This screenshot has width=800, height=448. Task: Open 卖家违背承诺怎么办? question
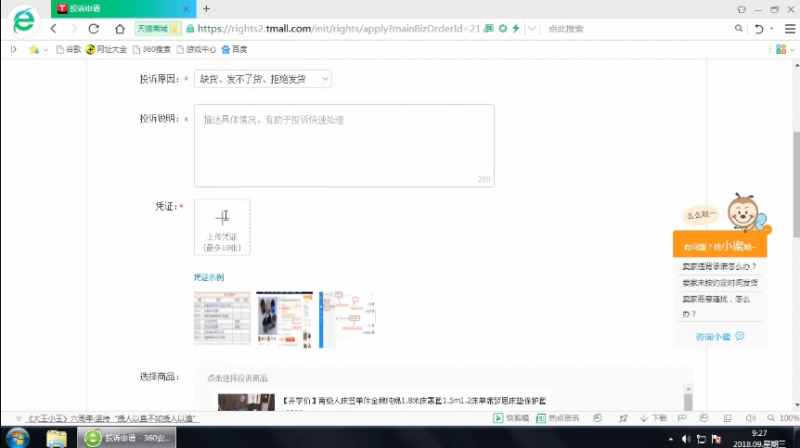tap(719, 266)
